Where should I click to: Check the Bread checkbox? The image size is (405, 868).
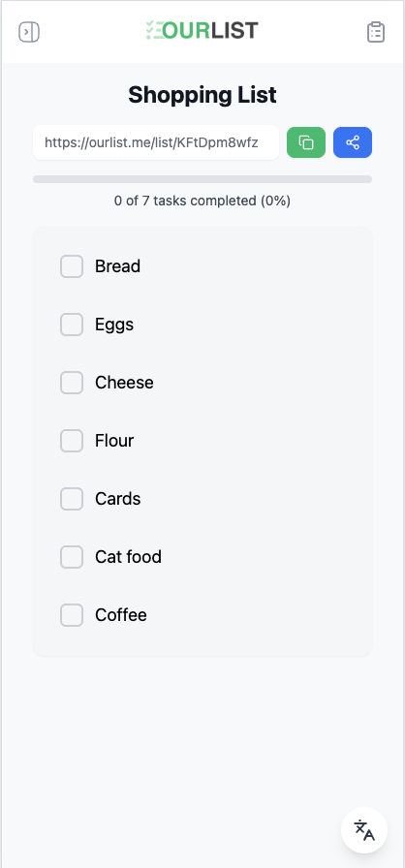click(72, 266)
